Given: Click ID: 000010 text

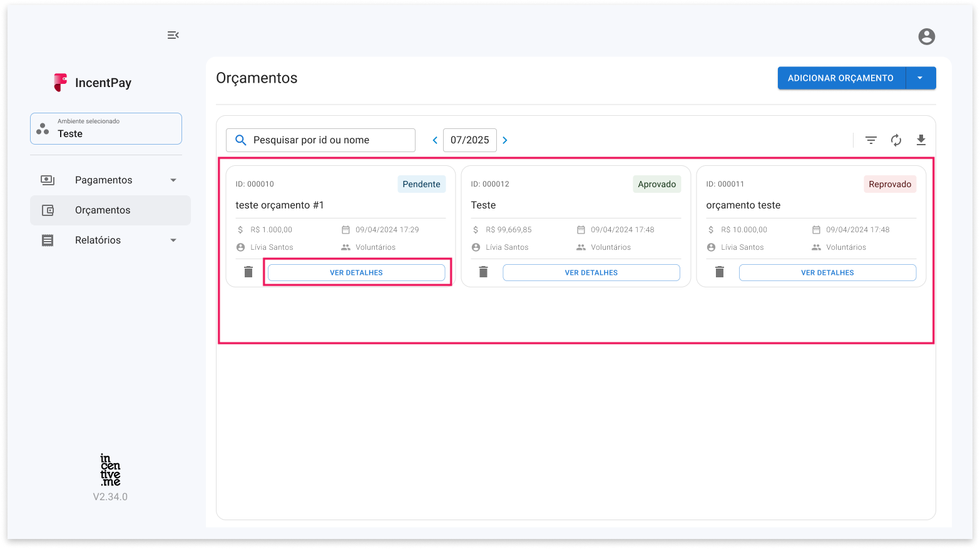Looking at the screenshot, I should tap(255, 184).
